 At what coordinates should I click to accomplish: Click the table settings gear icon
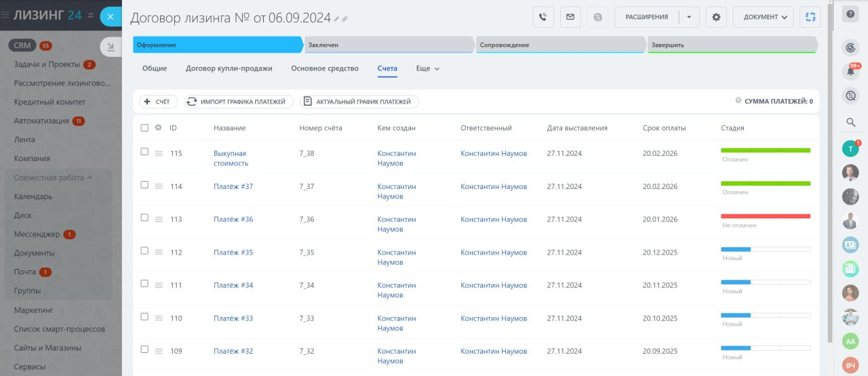click(x=158, y=127)
